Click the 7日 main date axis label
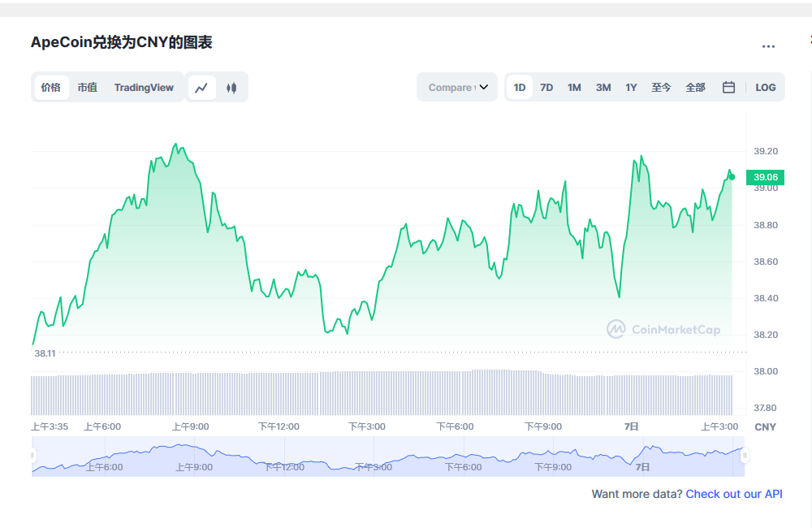 pos(631,426)
